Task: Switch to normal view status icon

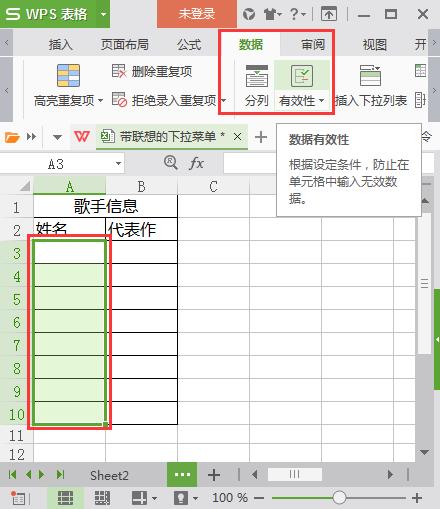Action: coord(65,498)
